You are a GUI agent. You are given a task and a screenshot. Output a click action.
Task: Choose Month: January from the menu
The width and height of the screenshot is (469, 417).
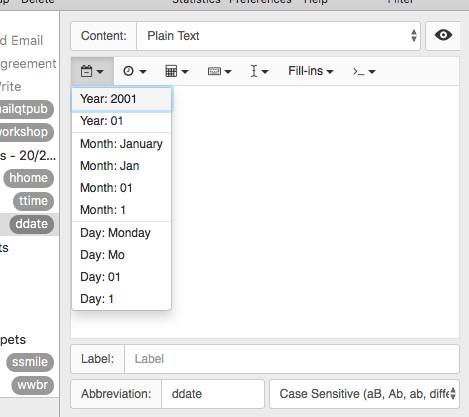[x=122, y=144]
